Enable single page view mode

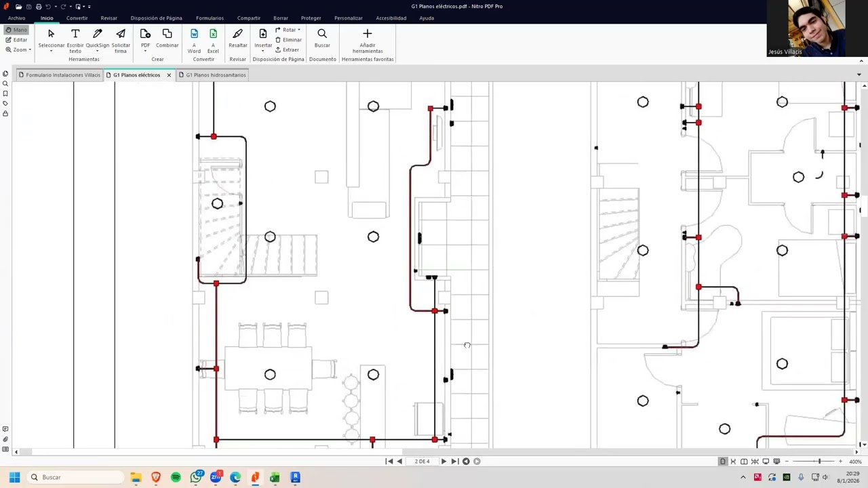[x=722, y=462]
